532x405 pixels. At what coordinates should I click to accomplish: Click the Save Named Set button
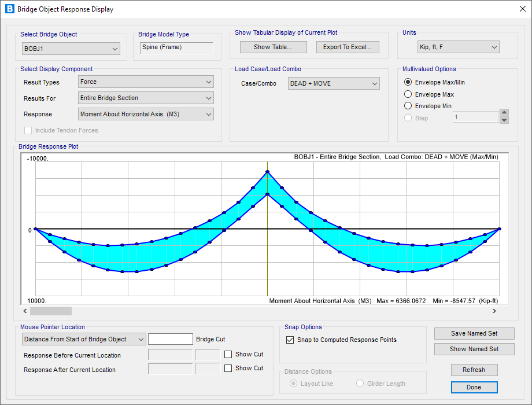click(x=474, y=333)
